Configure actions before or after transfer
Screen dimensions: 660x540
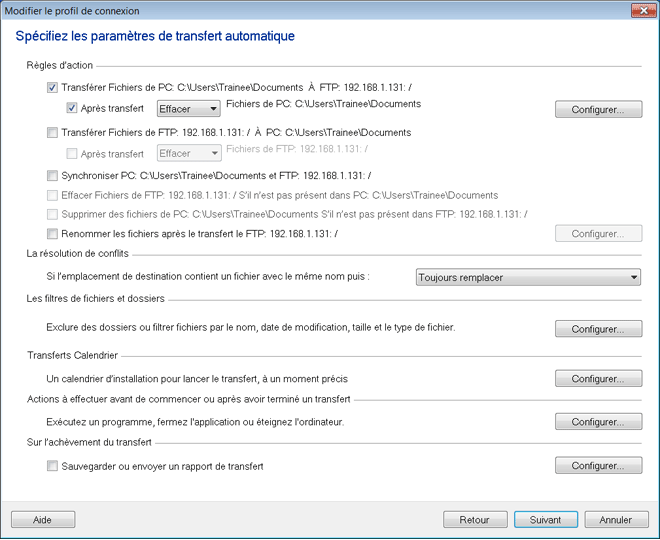[x=598, y=422]
